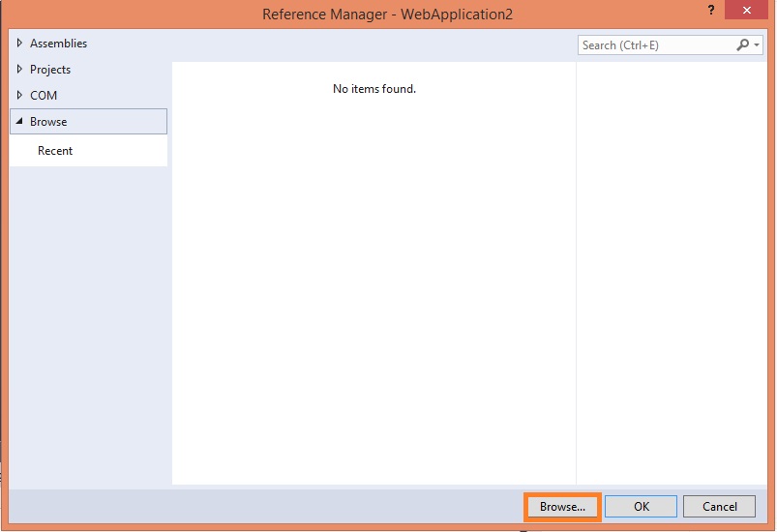Choose the Recent sub-item under Browse
This screenshot has height=532, width=777.
(55, 151)
